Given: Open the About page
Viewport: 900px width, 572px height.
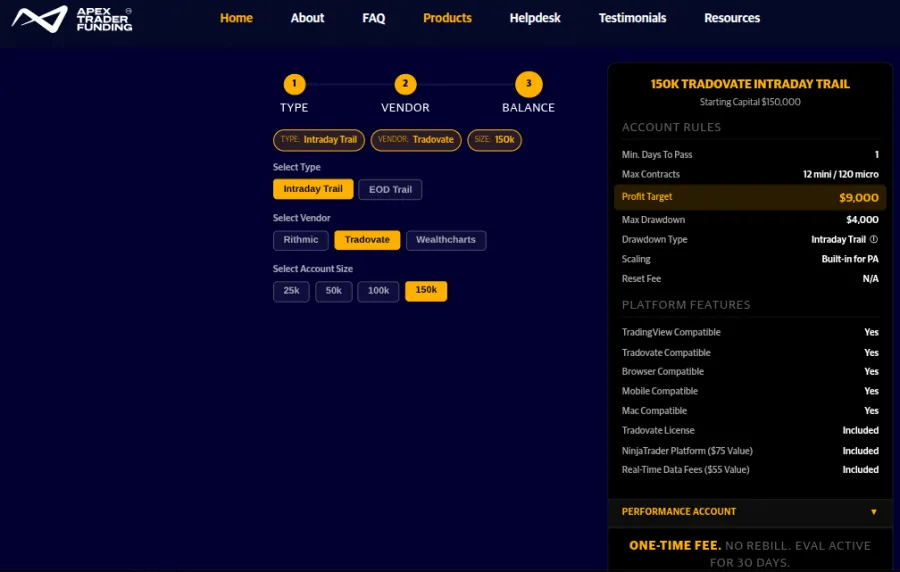Looking at the screenshot, I should pyautogui.click(x=307, y=18).
